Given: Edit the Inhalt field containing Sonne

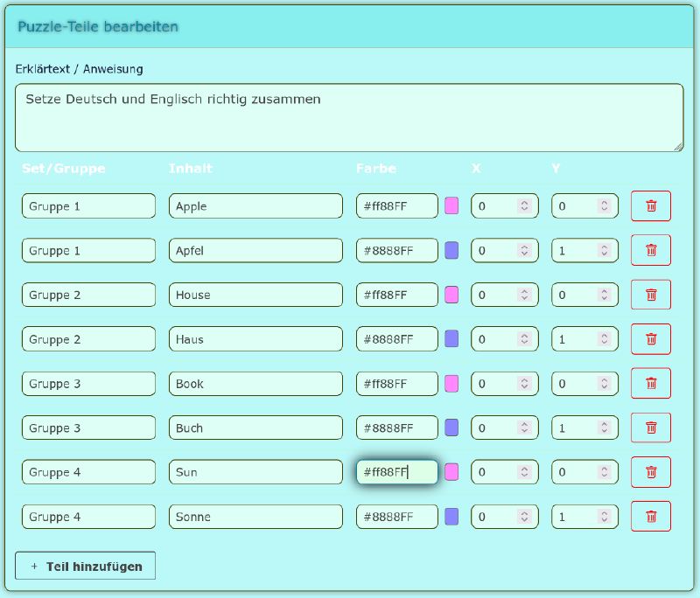Looking at the screenshot, I should pyautogui.click(x=255, y=517).
